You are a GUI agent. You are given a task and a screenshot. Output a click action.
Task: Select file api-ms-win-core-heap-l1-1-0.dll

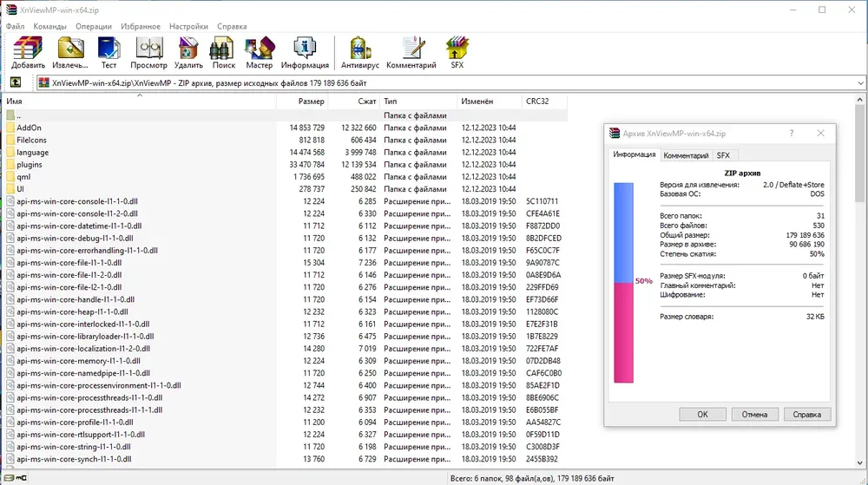[x=72, y=311]
